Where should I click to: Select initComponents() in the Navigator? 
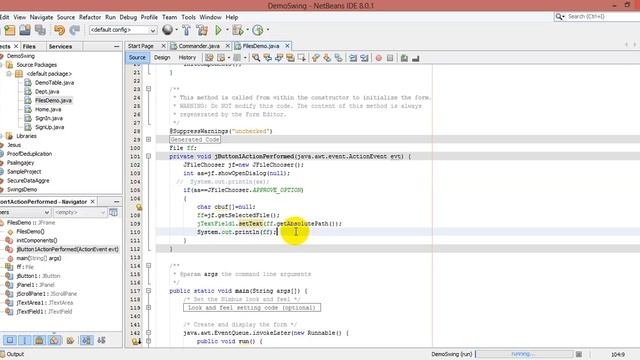pos(37,240)
